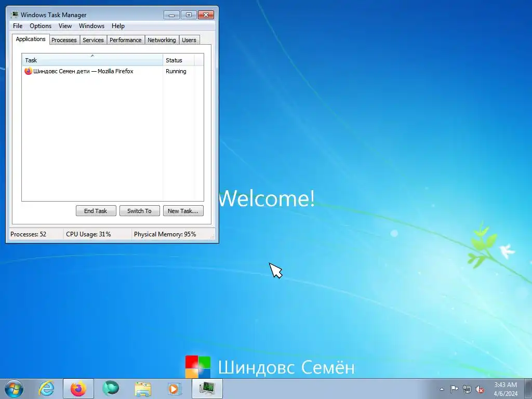532x399 pixels.
Task: Click the muted volume tray icon
Action: point(480,389)
